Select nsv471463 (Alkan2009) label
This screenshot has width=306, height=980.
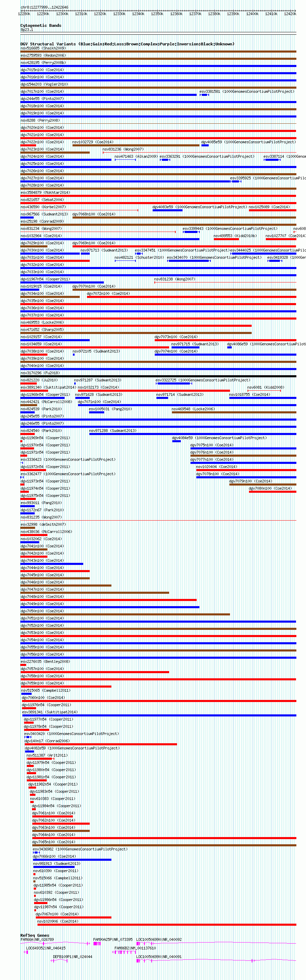136,157
